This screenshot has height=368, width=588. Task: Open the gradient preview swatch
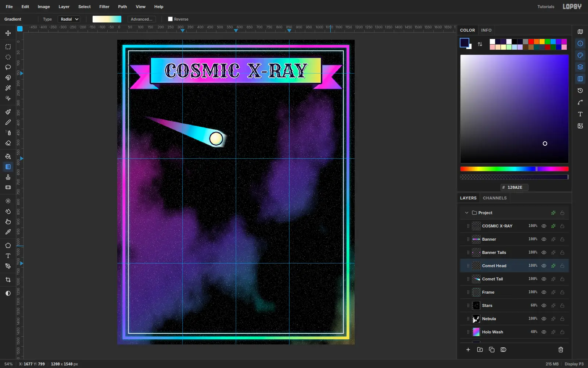[107, 19]
